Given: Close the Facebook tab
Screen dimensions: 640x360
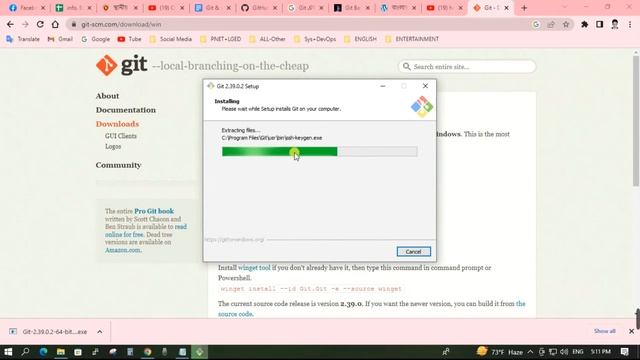Looking at the screenshot, I should (x=43, y=8).
